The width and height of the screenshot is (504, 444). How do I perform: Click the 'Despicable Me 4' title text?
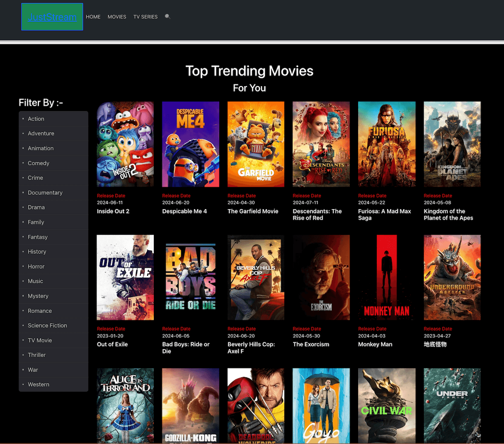184,211
